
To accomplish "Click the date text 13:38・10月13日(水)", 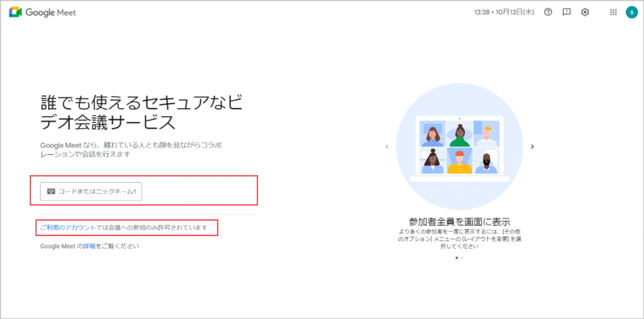I will [504, 13].
